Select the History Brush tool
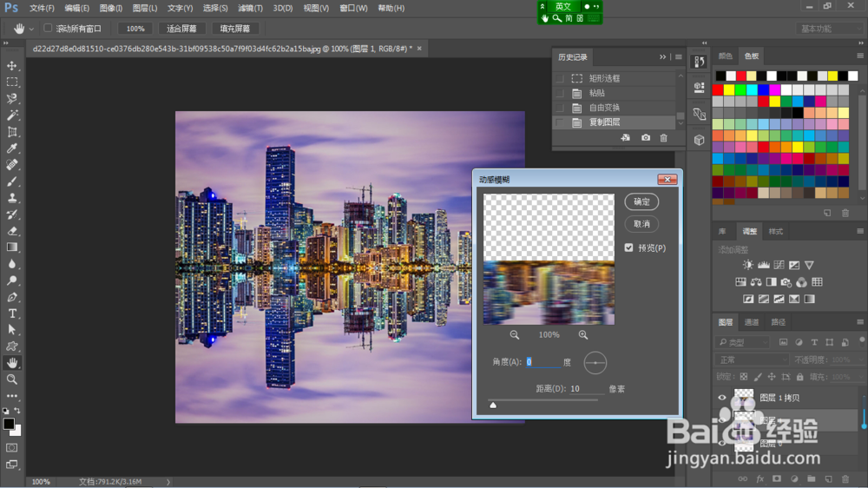Viewport: 868px width, 488px height. point(11,214)
